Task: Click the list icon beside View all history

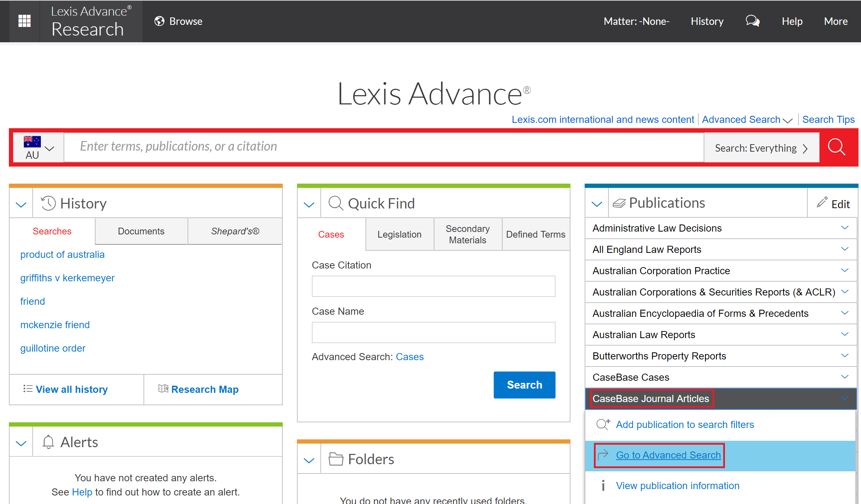Action: tap(28, 389)
